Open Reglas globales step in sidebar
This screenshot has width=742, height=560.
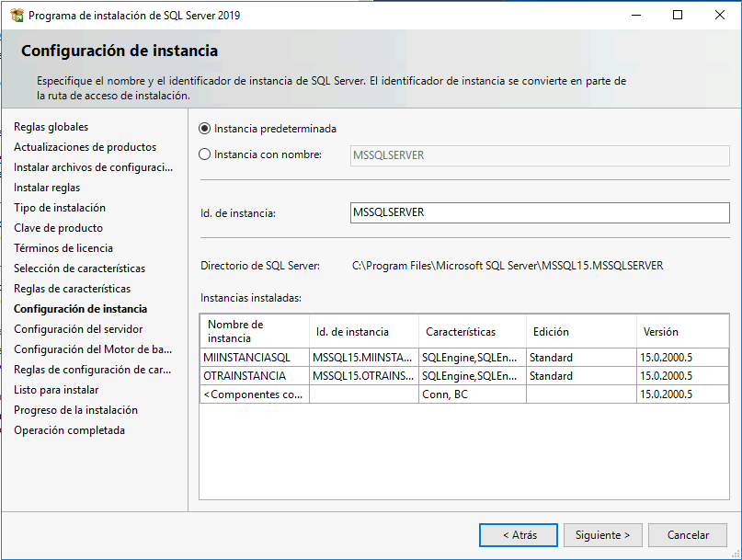(x=51, y=127)
